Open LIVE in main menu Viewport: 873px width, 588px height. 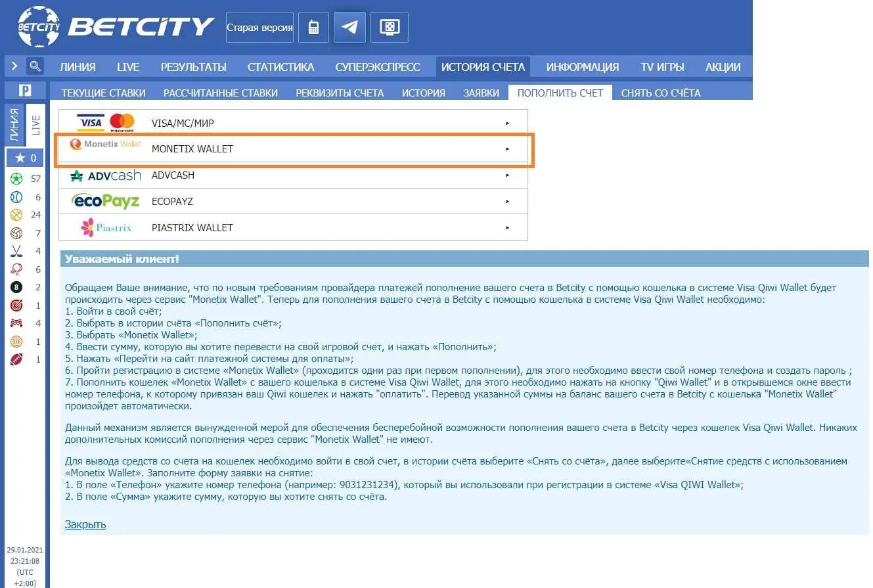click(x=128, y=67)
